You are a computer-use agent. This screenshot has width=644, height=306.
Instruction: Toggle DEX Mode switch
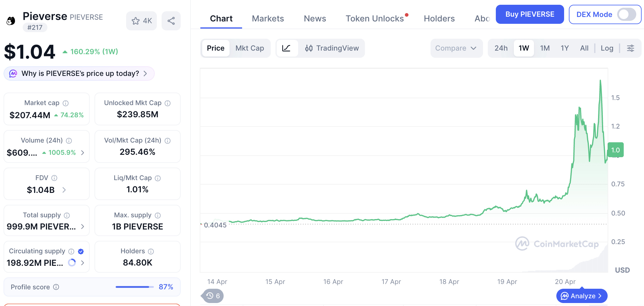click(627, 14)
